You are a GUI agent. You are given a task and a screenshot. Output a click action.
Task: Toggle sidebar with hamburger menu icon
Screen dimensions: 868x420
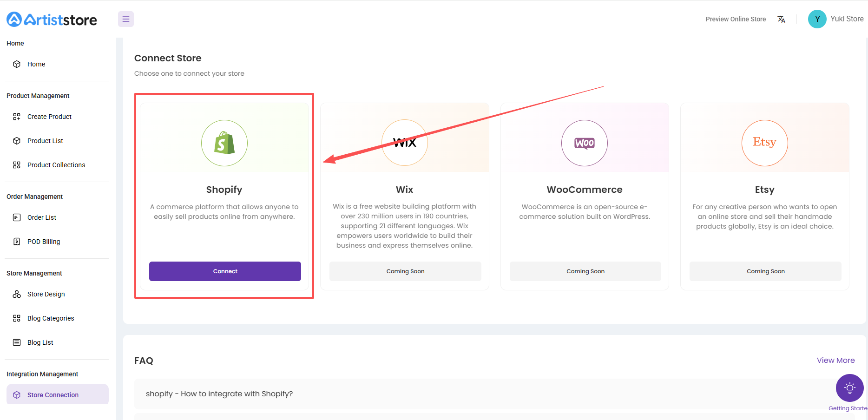(125, 19)
